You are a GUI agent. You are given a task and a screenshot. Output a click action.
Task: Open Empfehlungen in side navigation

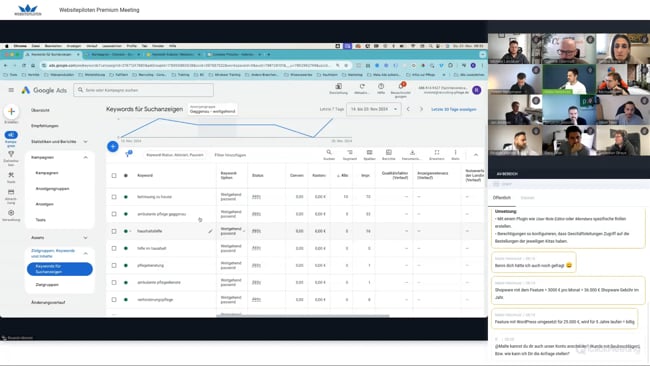pyautogui.click(x=45, y=126)
